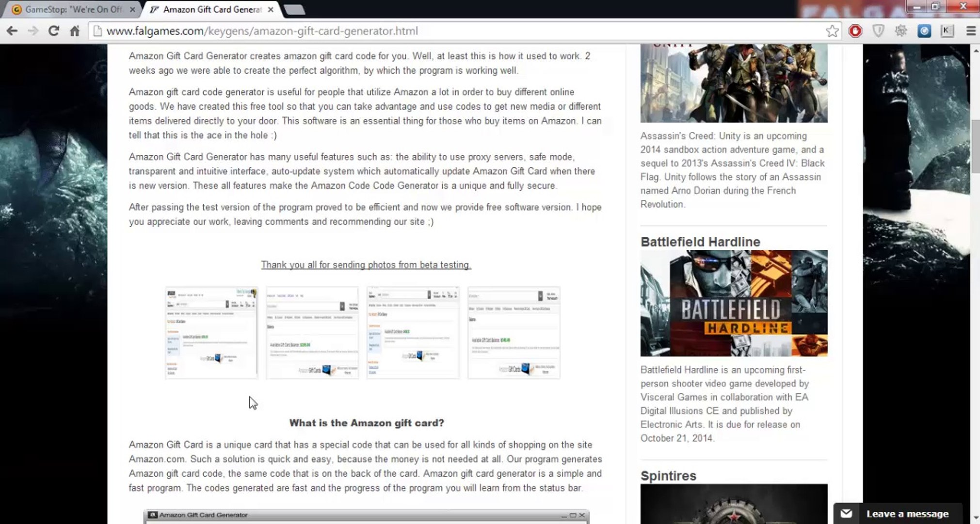The width and height of the screenshot is (980, 524).
Task: Open the K extension icon
Action: click(x=947, y=31)
